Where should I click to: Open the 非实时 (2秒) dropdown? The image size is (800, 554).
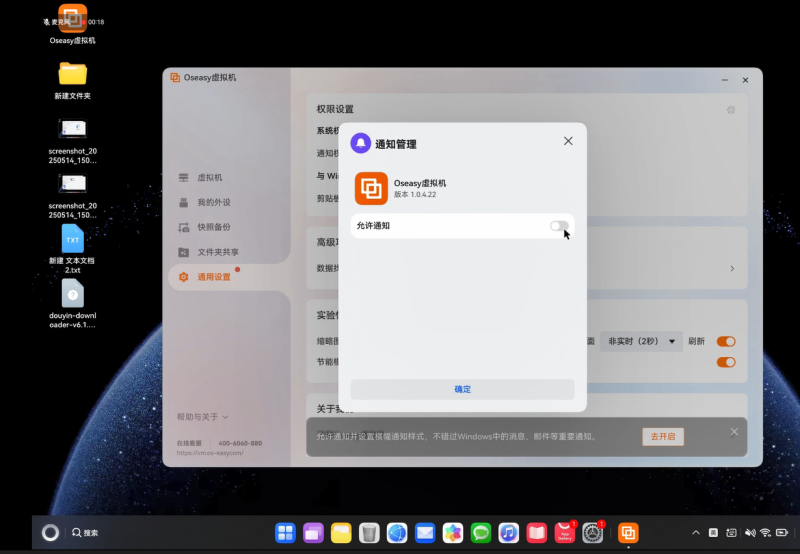(641, 341)
